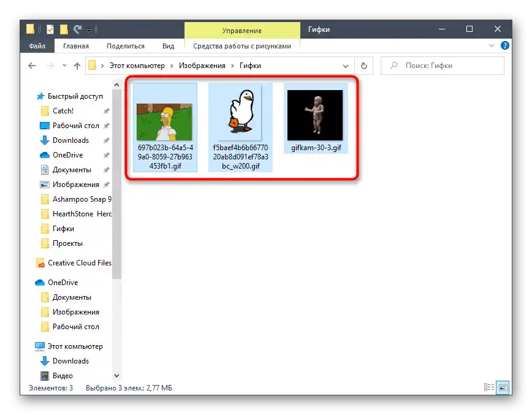Click pin icon beside Документы in quick access
The width and height of the screenshot is (532, 415).
(106, 170)
